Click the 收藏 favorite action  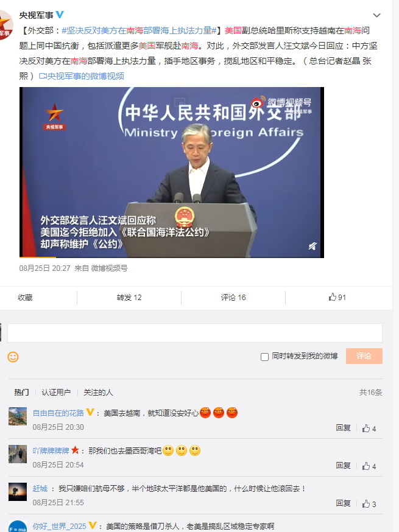(x=25, y=297)
